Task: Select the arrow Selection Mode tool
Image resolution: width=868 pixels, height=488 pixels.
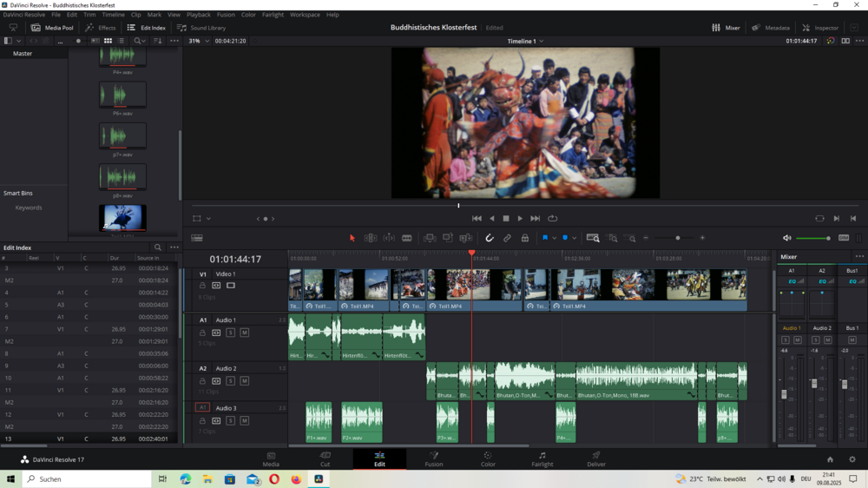Action: tap(352, 238)
